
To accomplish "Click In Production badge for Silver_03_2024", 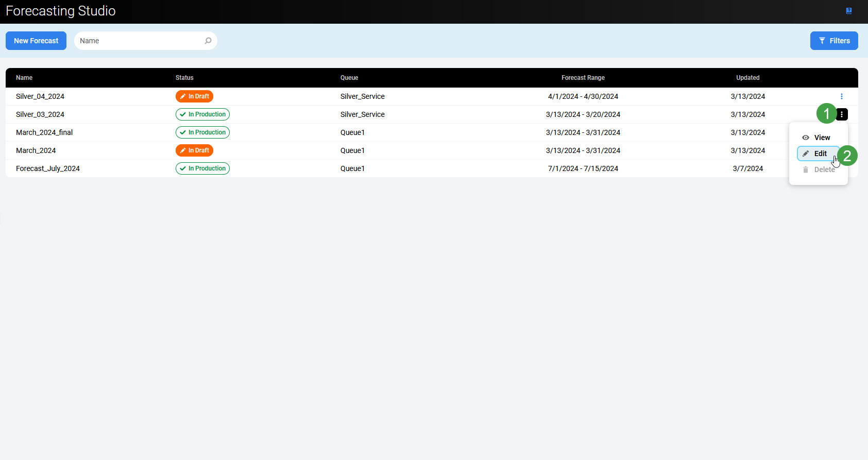I will (x=202, y=114).
